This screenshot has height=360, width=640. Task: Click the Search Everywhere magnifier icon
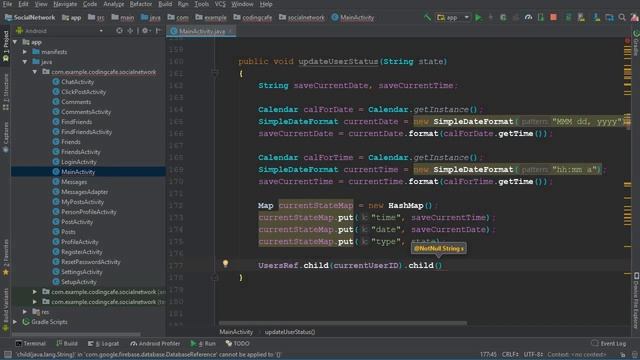[x=622, y=18]
